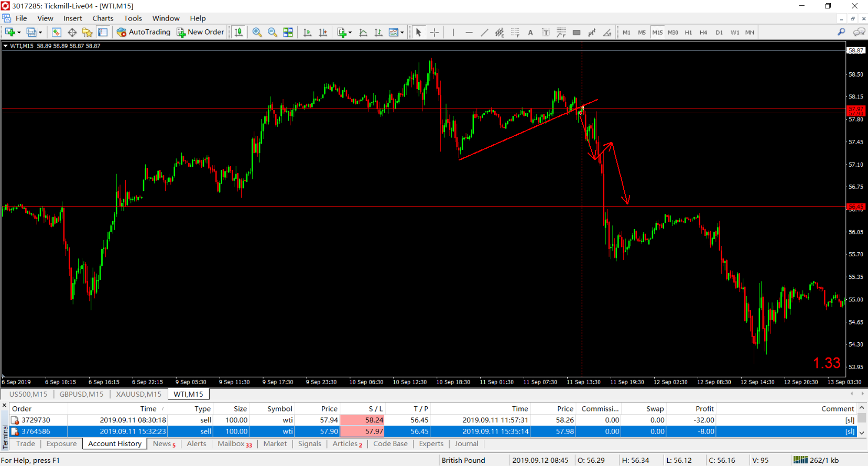This screenshot has width=868, height=466.
Task: Sort history by Order column header
Action: tap(21, 409)
